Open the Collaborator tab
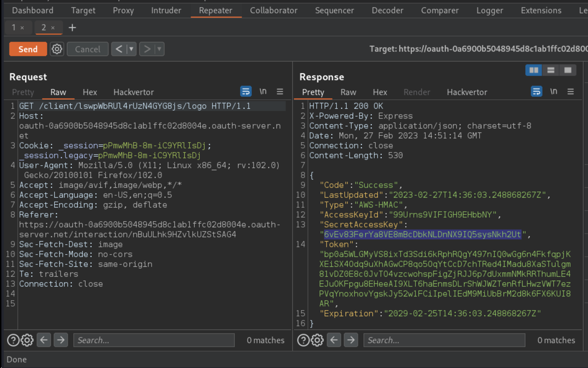The image size is (588, 368). point(274,11)
